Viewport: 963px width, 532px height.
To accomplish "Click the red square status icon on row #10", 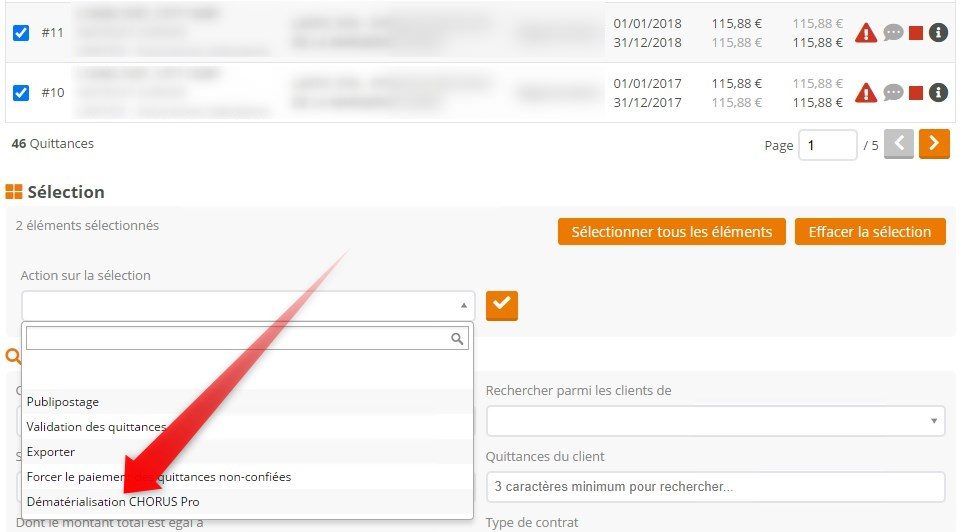I will [915, 93].
